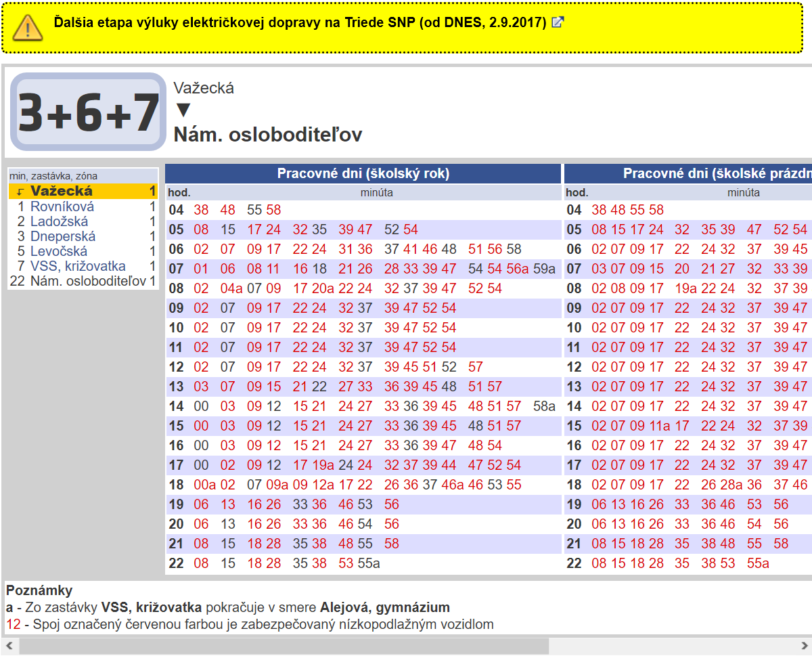Click the Pracovné dni (školský rok) header
Screen dimensions: 812x656
[363, 173]
